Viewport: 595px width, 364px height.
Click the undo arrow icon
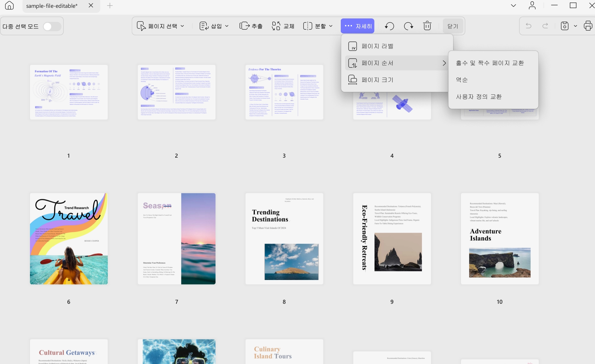click(x=528, y=26)
